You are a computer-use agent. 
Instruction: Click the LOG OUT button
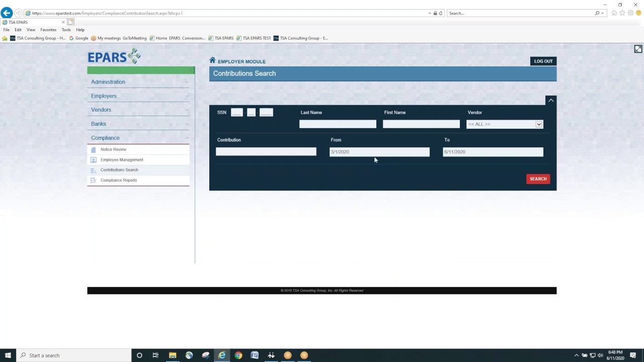pyautogui.click(x=543, y=61)
